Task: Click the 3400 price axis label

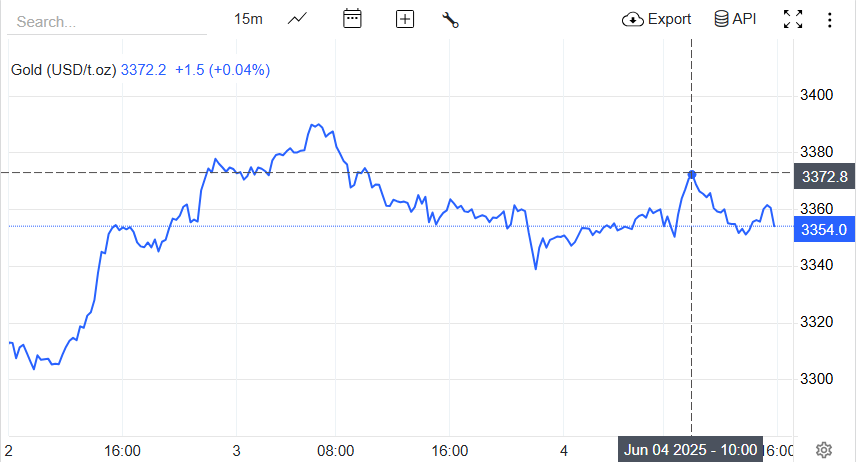Action: (x=817, y=95)
